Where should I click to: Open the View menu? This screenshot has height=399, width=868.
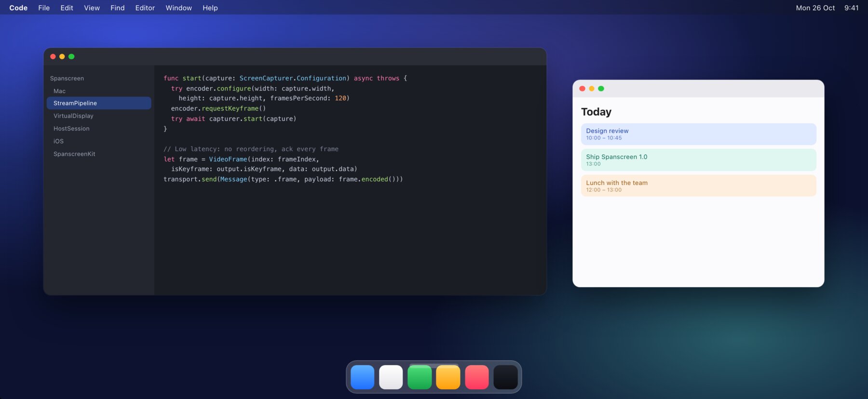[92, 8]
